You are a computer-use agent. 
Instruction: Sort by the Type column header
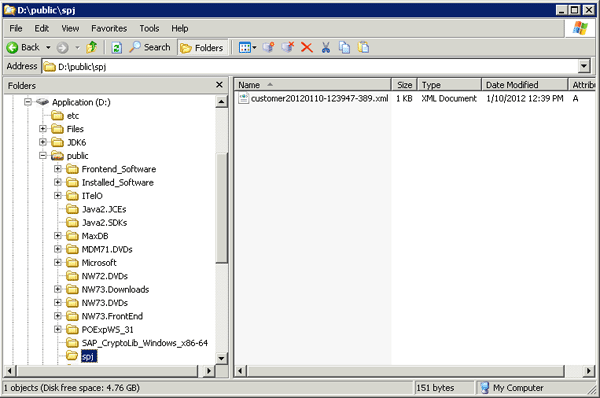click(x=449, y=85)
